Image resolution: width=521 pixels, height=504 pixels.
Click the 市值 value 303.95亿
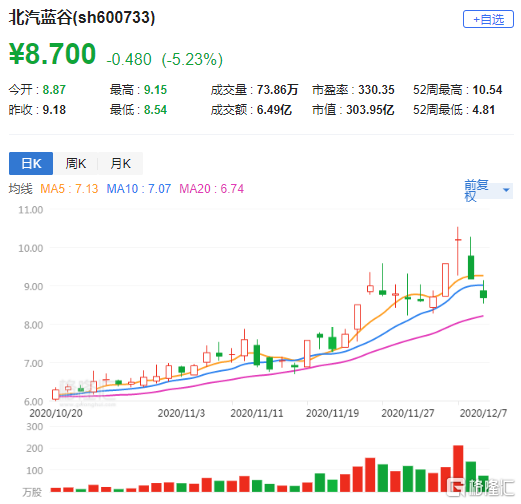click(370, 110)
